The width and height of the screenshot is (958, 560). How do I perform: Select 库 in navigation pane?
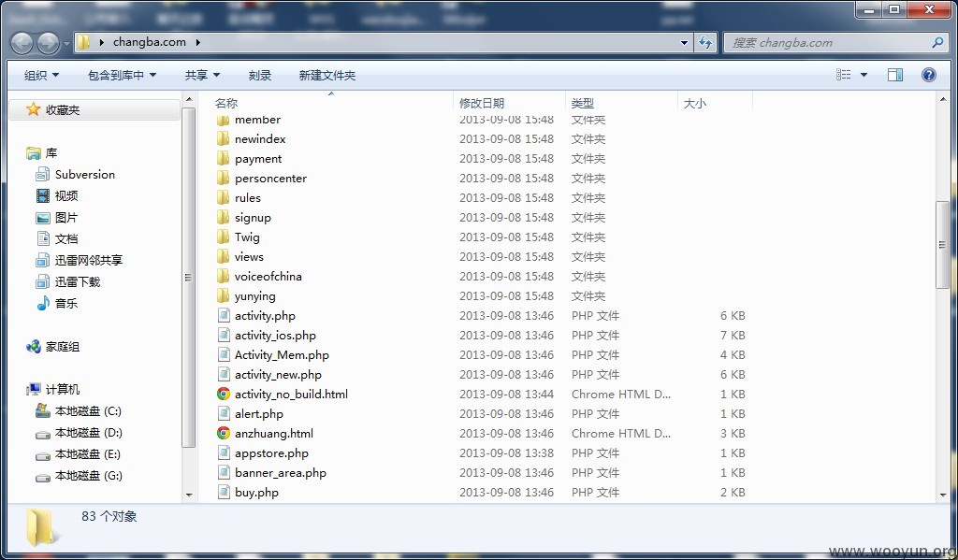(51, 152)
